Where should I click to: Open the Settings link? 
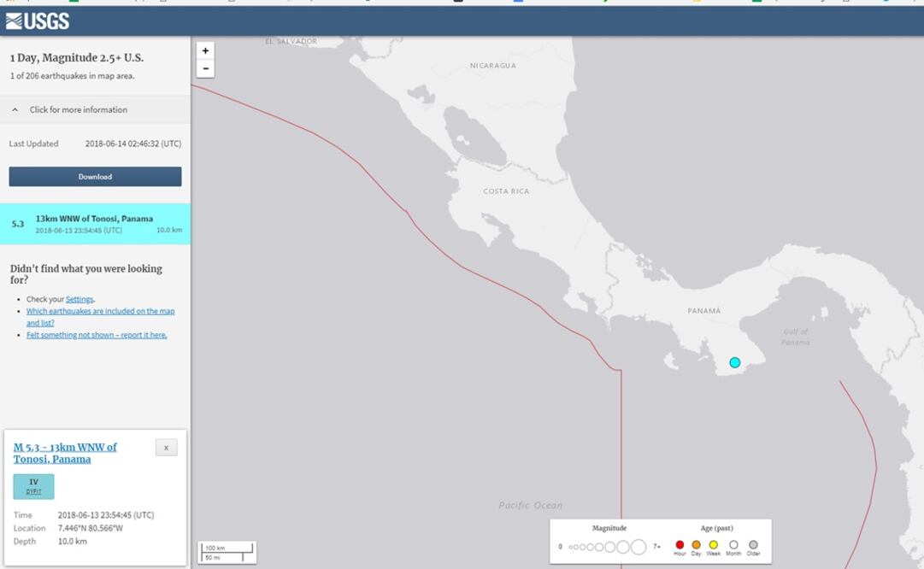79,299
